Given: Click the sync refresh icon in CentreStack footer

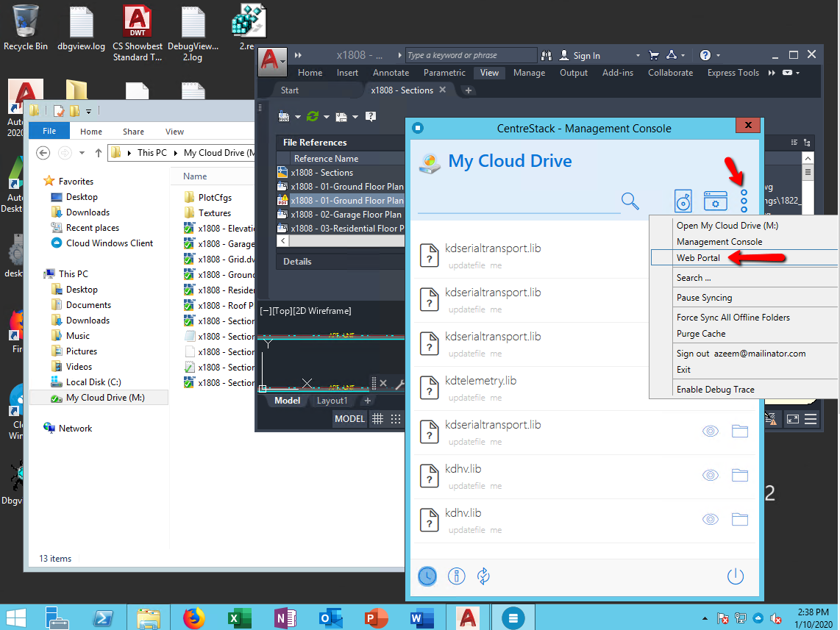Looking at the screenshot, I should point(483,576).
